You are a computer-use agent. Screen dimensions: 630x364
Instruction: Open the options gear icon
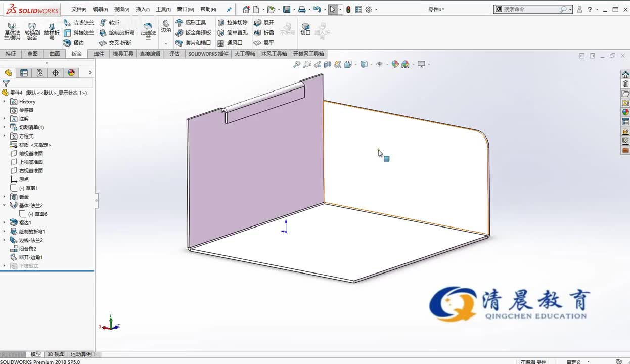click(x=369, y=9)
